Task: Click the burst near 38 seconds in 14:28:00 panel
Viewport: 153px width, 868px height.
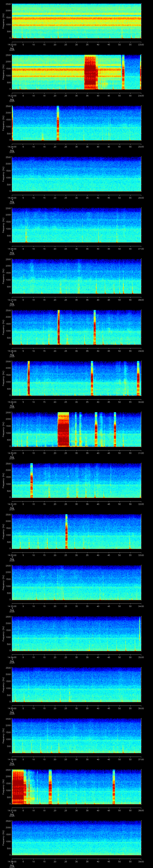Action: click(x=94, y=327)
